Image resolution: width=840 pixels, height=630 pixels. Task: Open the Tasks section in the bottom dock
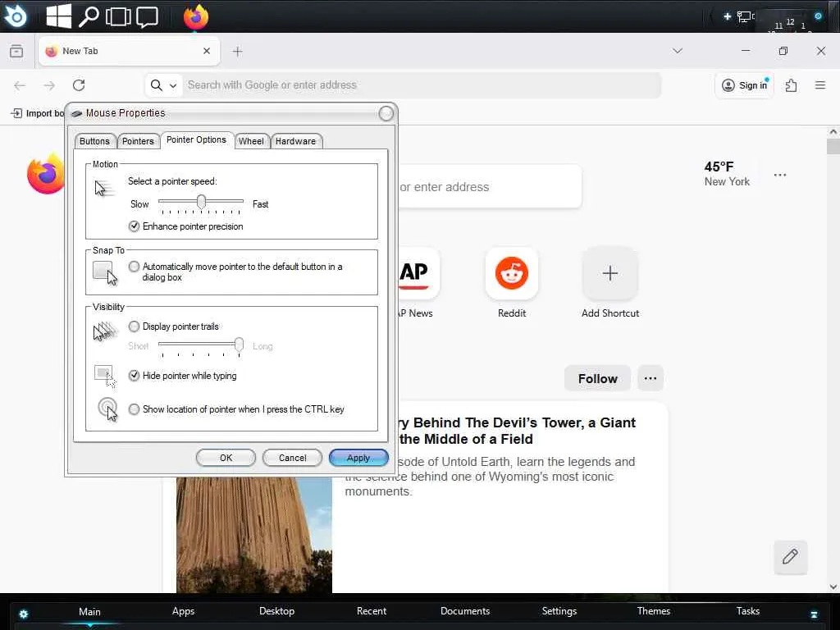(x=748, y=611)
